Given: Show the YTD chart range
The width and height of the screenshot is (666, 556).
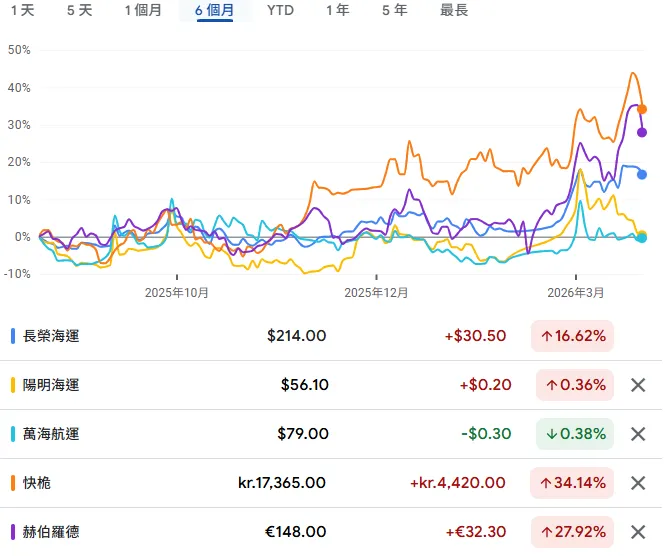Looking at the screenshot, I should pos(280,10).
